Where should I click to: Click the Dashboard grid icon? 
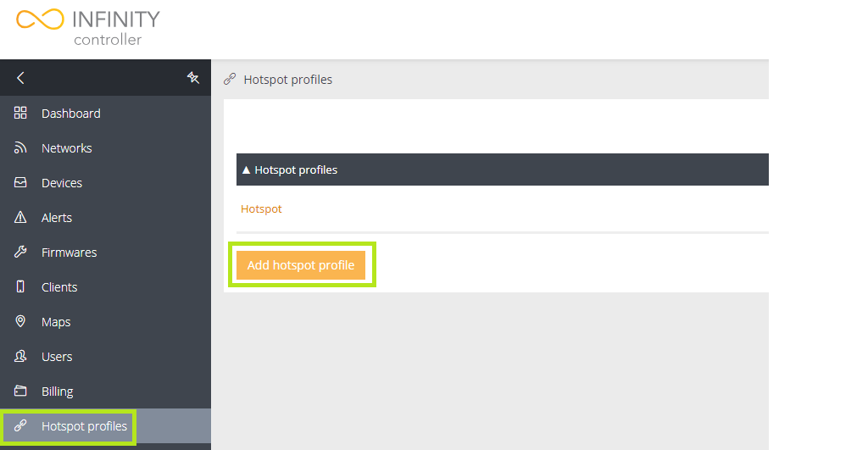[x=21, y=114]
